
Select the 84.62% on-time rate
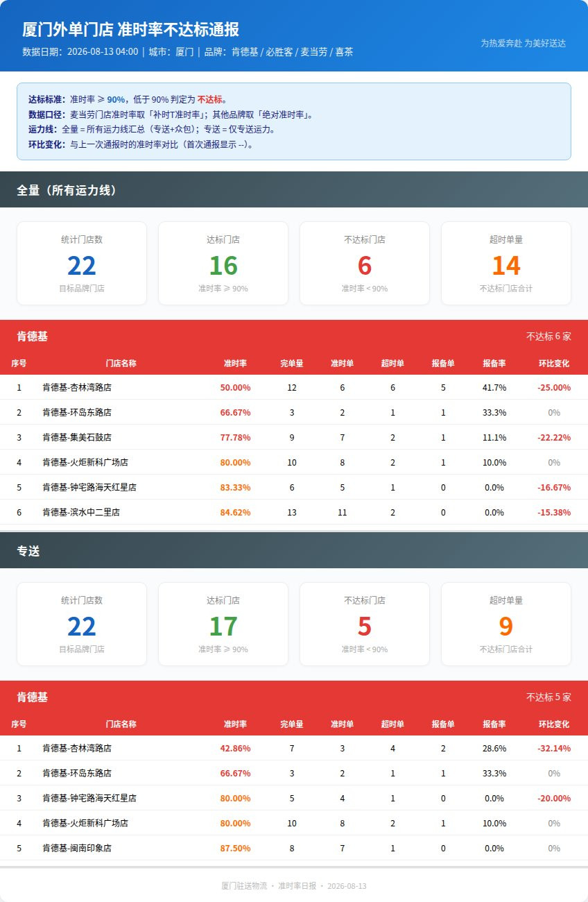pyautogui.click(x=235, y=512)
